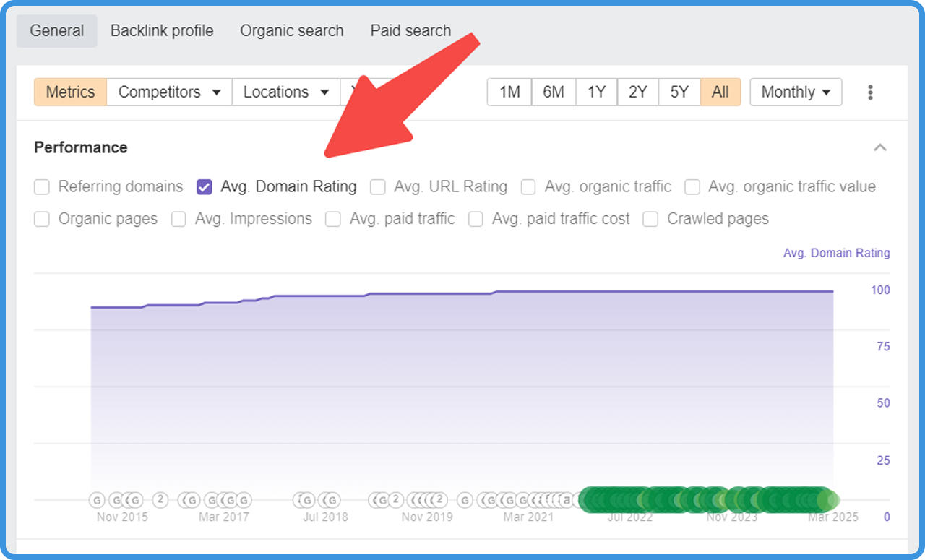Open the three-dot more options menu
Image resolution: width=925 pixels, height=560 pixels.
tap(870, 92)
